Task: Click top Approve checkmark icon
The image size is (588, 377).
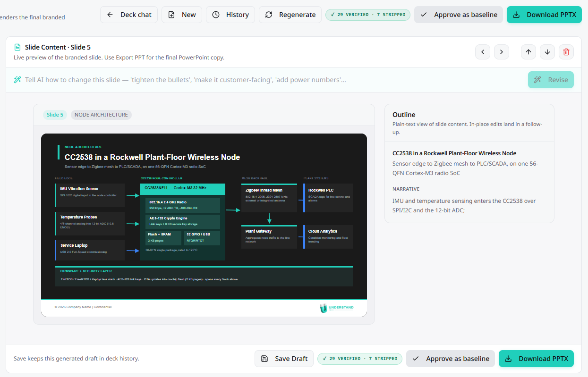Action: pyautogui.click(x=424, y=15)
